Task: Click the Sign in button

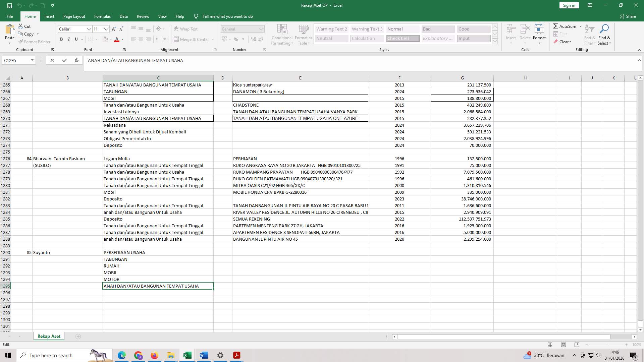Action: [569, 5]
